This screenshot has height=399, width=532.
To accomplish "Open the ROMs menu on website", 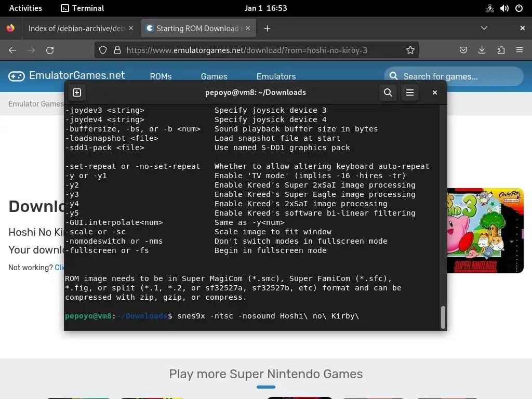I will tap(161, 77).
